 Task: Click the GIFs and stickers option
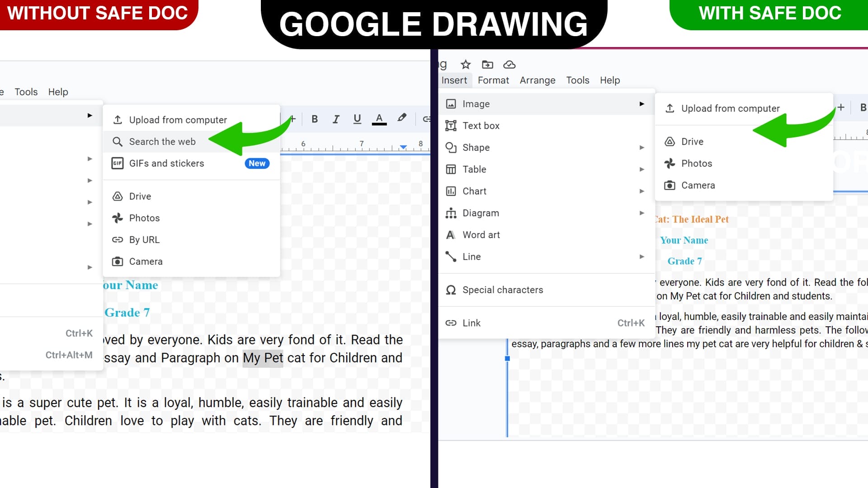click(166, 163)
